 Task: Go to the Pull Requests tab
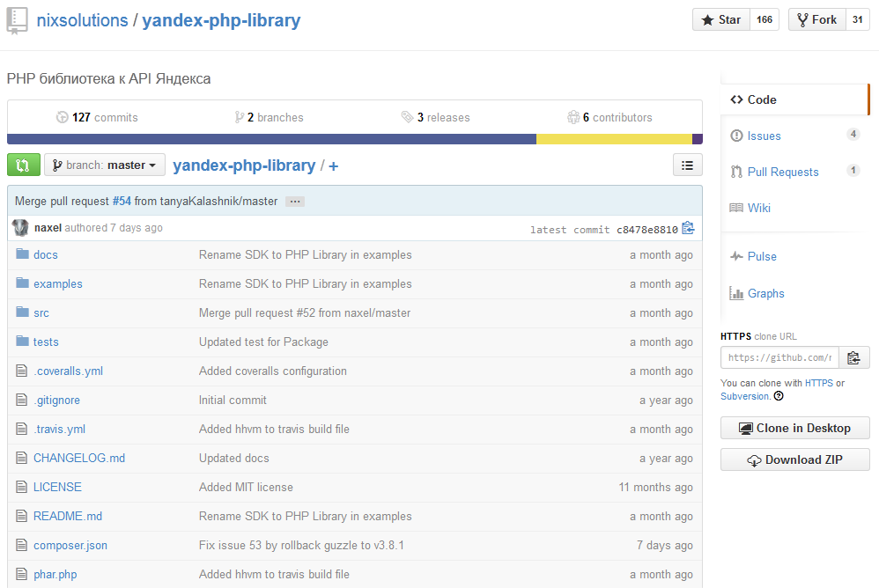pos(782,172)
